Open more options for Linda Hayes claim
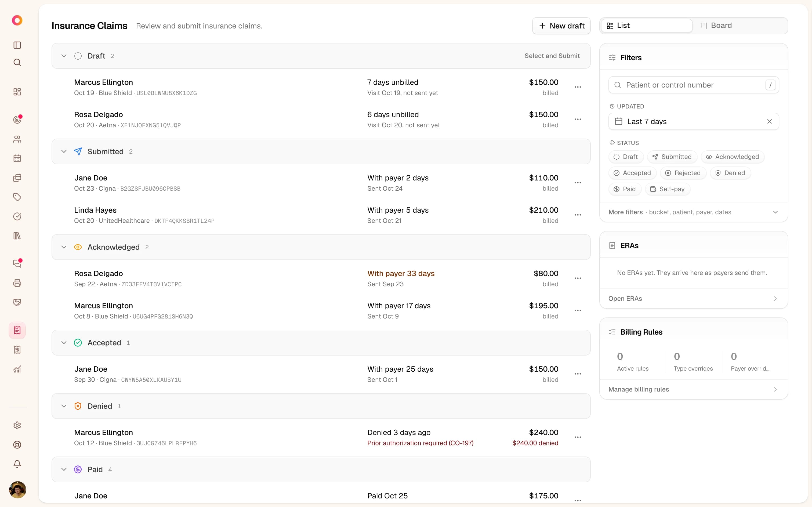This screenshot has width=812, height=507. point(578,215)
